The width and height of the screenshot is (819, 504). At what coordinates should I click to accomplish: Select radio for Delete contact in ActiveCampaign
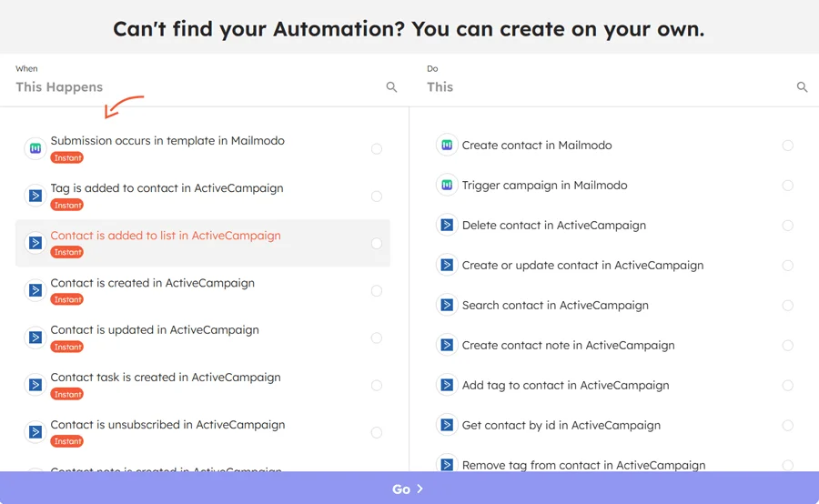[x=788, y=226]
